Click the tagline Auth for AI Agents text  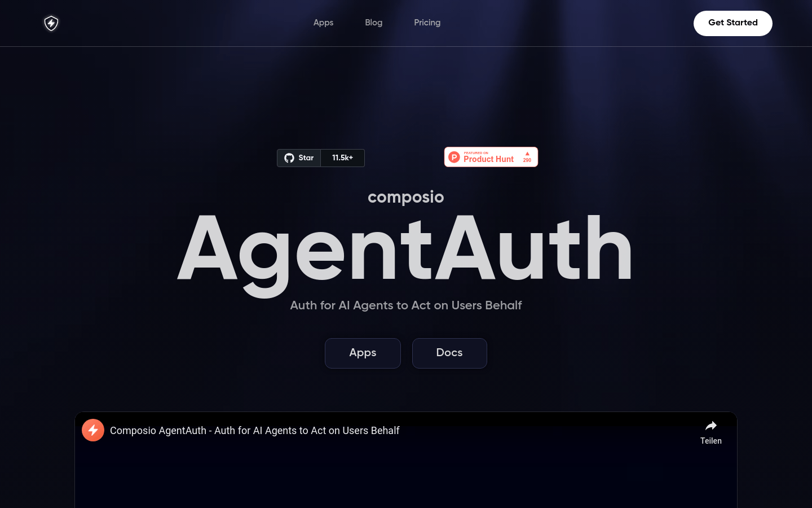(405, 305)
